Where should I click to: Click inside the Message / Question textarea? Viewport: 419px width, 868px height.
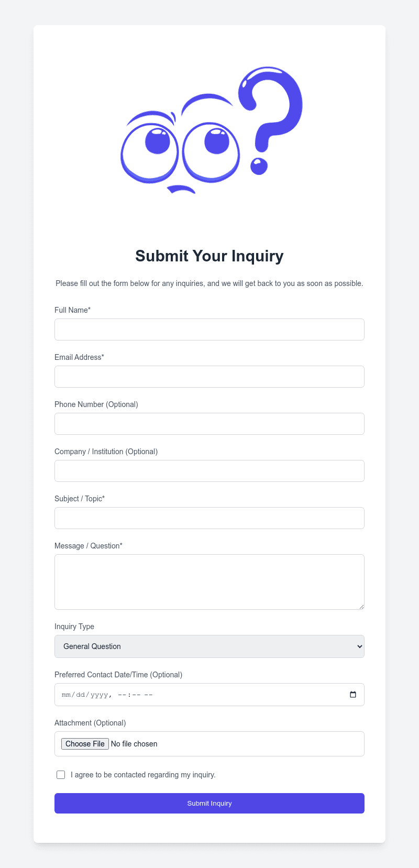(210, 581)
